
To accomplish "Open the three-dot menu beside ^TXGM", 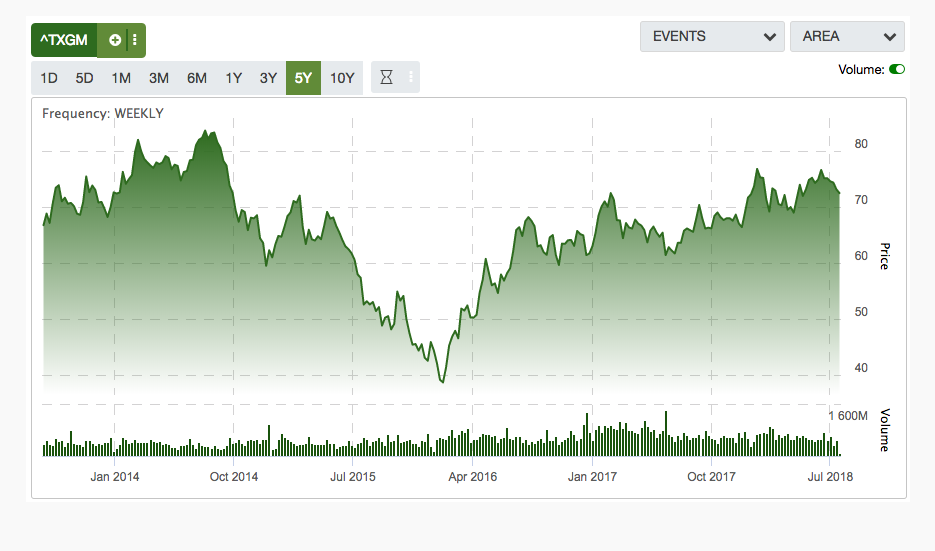I will point(135,40).
